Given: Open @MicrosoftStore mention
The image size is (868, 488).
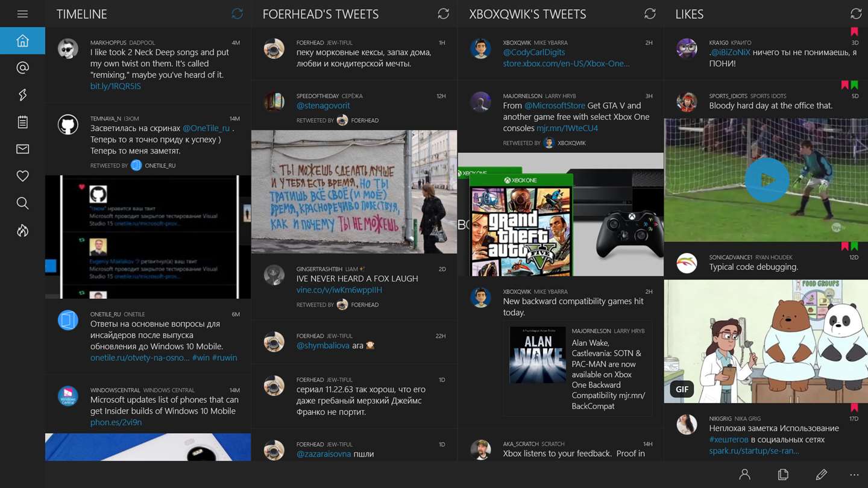Looking at the screenshot, I should tap(555, 105).
